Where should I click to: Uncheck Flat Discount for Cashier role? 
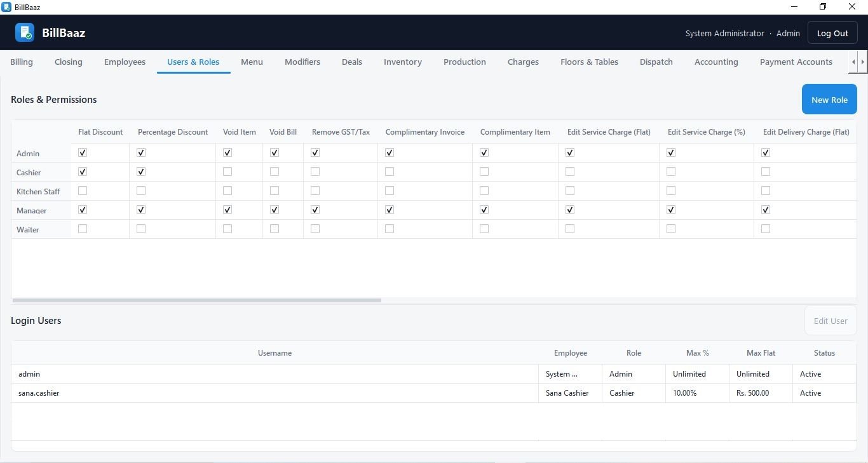point(83,171)
